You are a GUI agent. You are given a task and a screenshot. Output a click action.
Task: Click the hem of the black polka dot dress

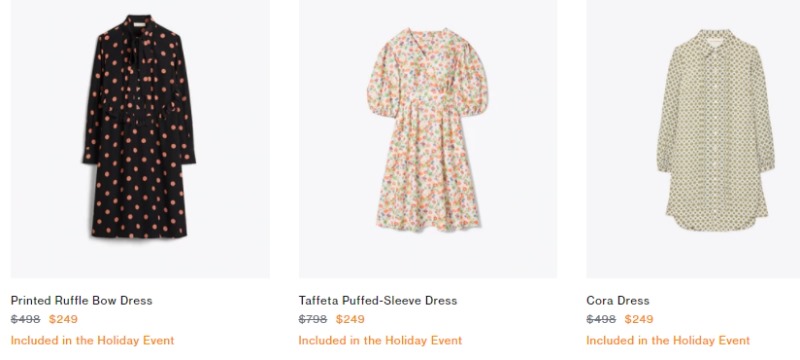pos(139,232)
